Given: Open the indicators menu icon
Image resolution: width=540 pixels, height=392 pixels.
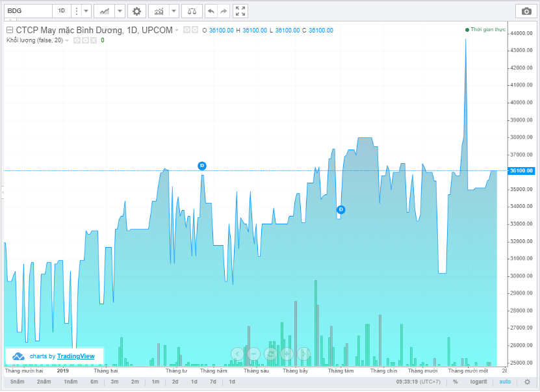Looking at the screenshot, I should pos(159,11).
